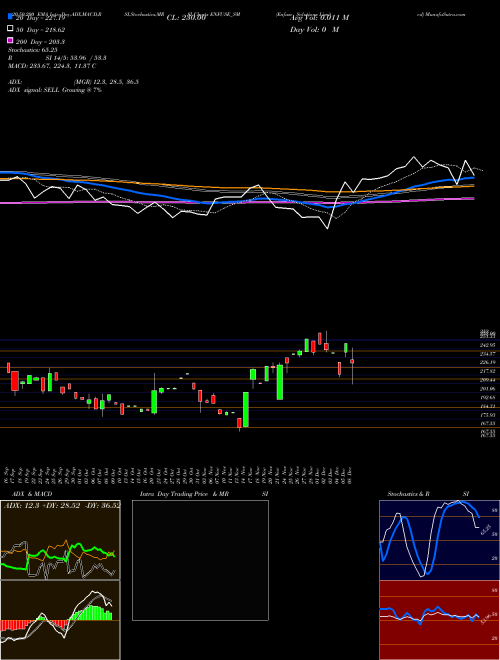This screenshot has width=500, height=660.
Task: Select the '50 Day = 218.62' legend text
Action: [x=40, y=30]
